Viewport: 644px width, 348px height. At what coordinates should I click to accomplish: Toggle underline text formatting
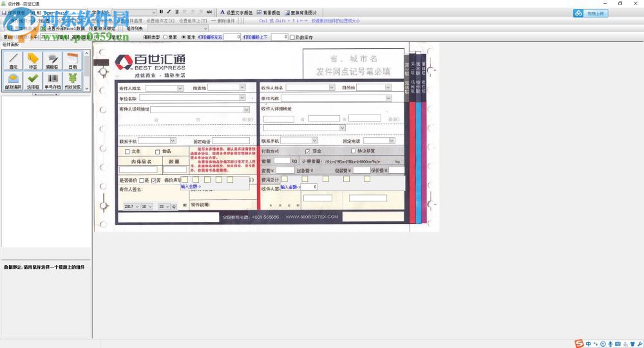tap(176, 12)
